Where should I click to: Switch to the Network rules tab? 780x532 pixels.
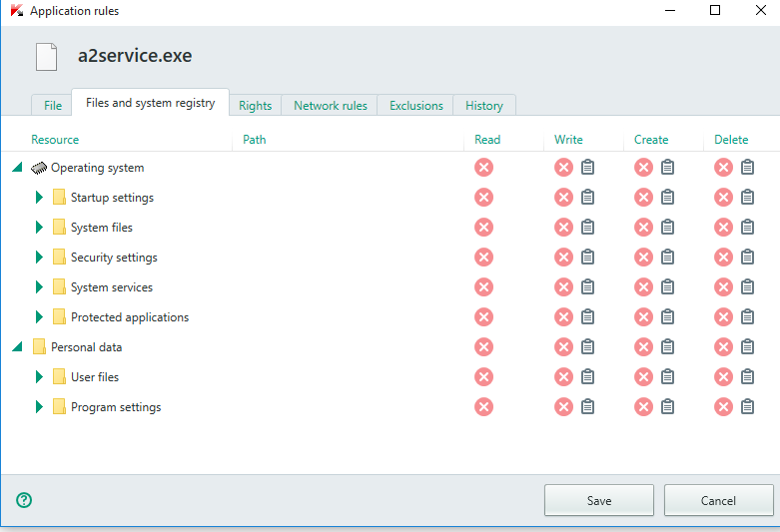point(330,106)
